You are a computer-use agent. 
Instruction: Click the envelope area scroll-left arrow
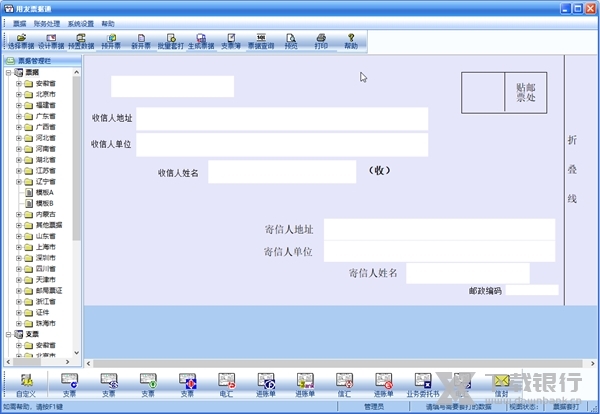pos(88,363)
